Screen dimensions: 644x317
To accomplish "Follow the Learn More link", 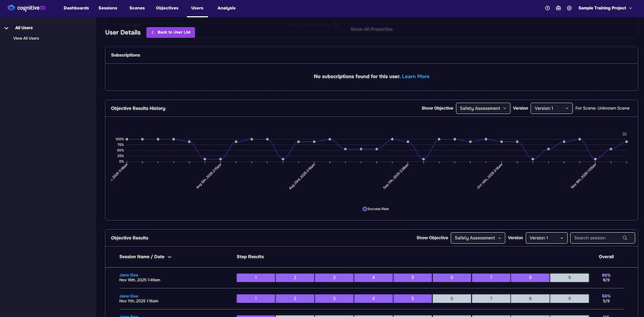I will [415, 76].
